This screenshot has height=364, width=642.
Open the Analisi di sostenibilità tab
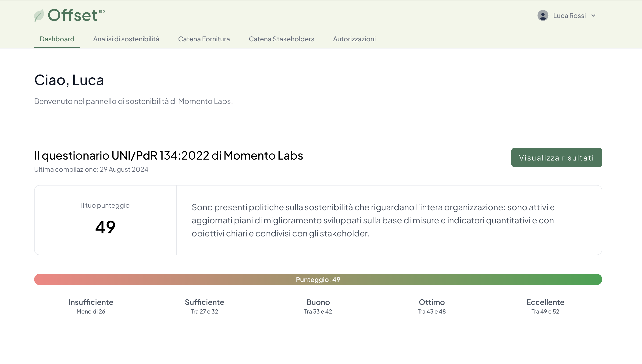[126, 39]
